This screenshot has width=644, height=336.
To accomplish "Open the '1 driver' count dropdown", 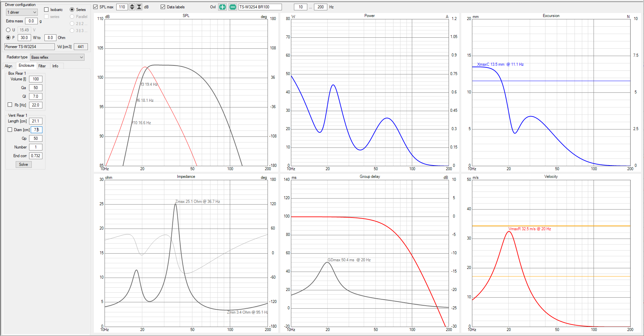I will (22, 12).
